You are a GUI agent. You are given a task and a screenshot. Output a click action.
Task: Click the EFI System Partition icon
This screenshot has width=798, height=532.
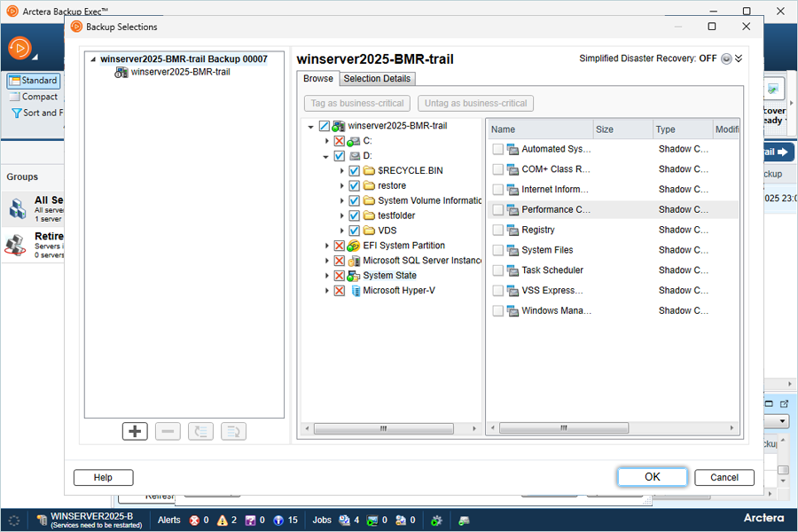click(x=354, y=246)
